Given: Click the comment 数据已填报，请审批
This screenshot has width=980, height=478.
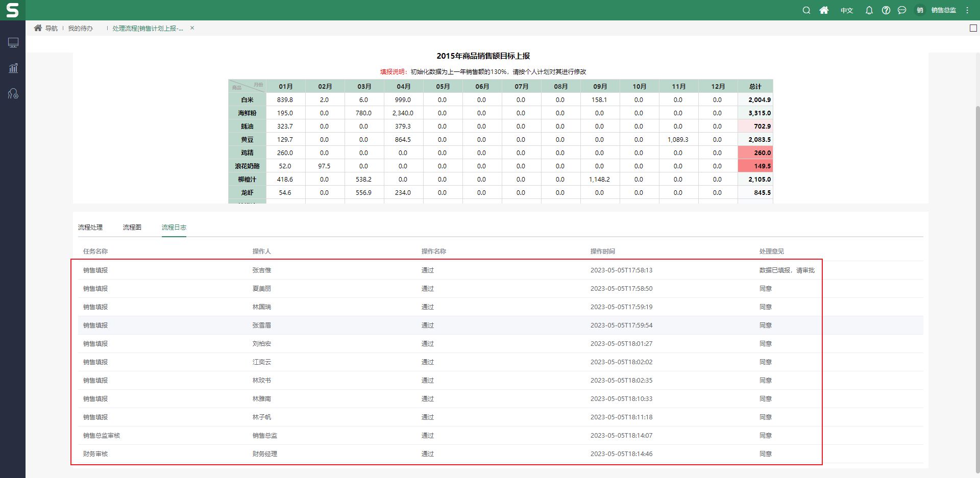Looking at the screenshot, I should tap(787, 270).
